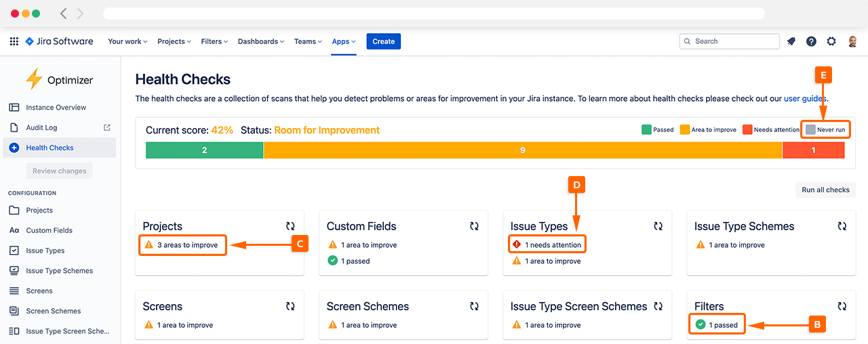Screen dimensions: 868x344
Task: Open the user guides link
Action: point(805,99)
